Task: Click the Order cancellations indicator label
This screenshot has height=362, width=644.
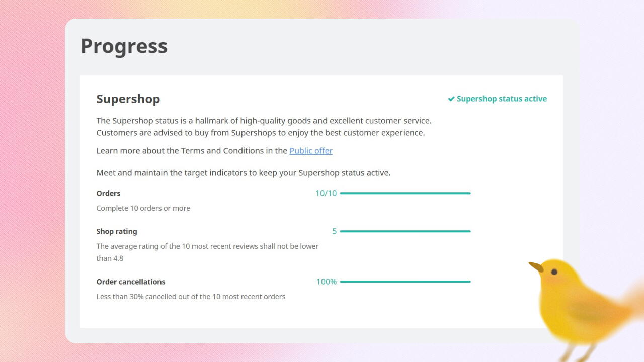Action: click(131, 282)
